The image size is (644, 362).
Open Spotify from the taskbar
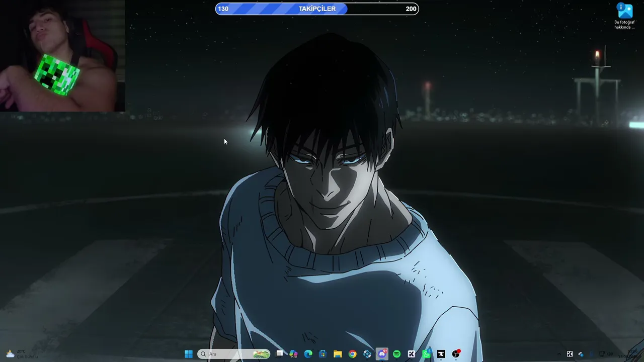(x=396, y=354)
